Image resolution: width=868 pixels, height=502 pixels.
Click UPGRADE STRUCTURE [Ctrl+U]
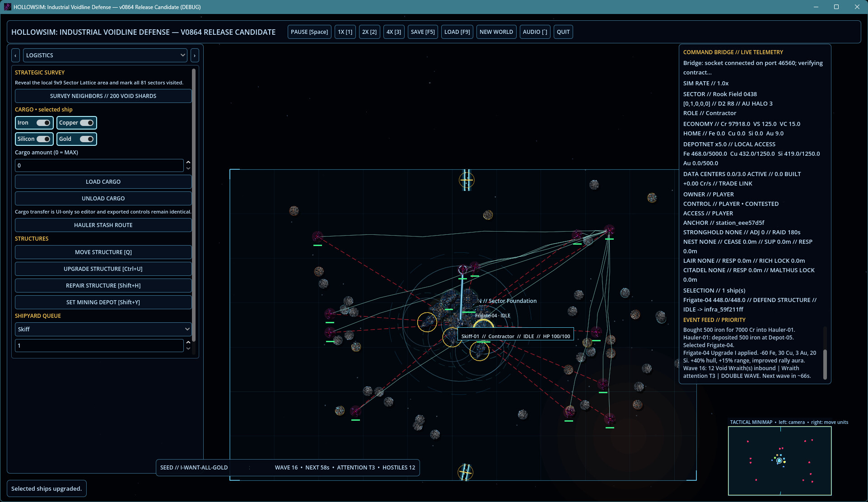(103, 269)
